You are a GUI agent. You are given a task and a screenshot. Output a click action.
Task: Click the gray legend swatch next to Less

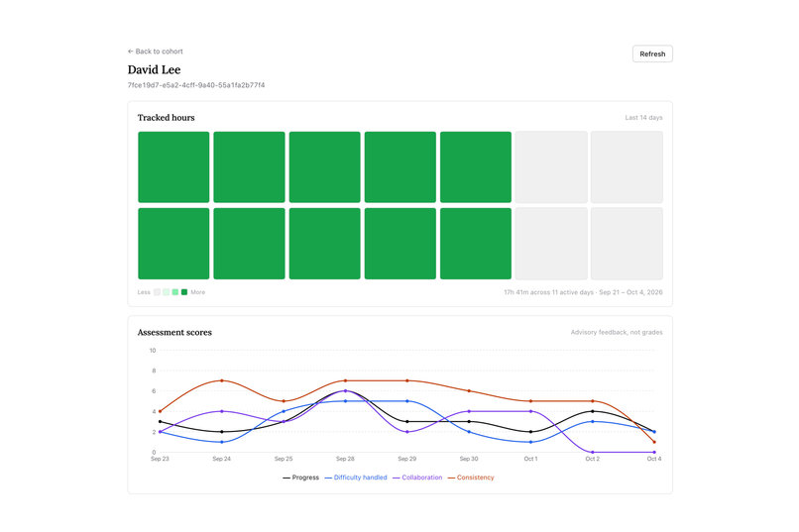[x=157, y=292]
